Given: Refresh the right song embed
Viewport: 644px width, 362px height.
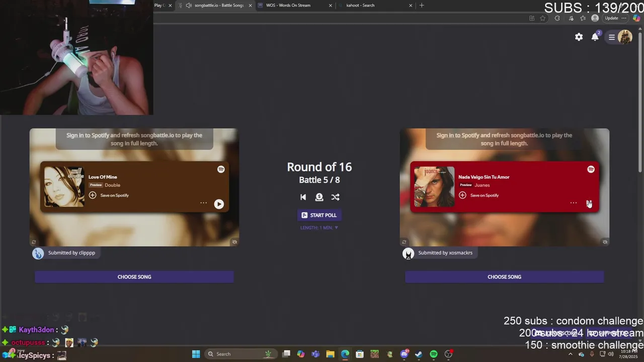Looking at the screenshot, I should coord(404,242).
